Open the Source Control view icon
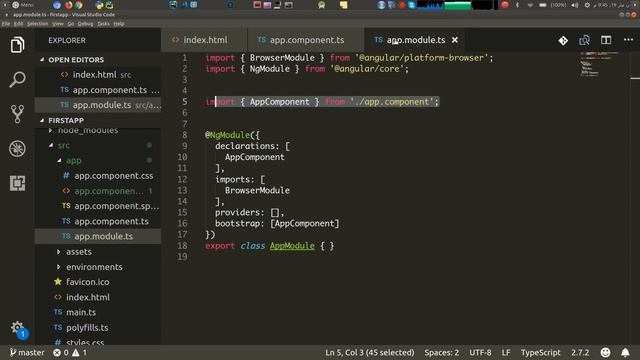 [x=17, y=114]
